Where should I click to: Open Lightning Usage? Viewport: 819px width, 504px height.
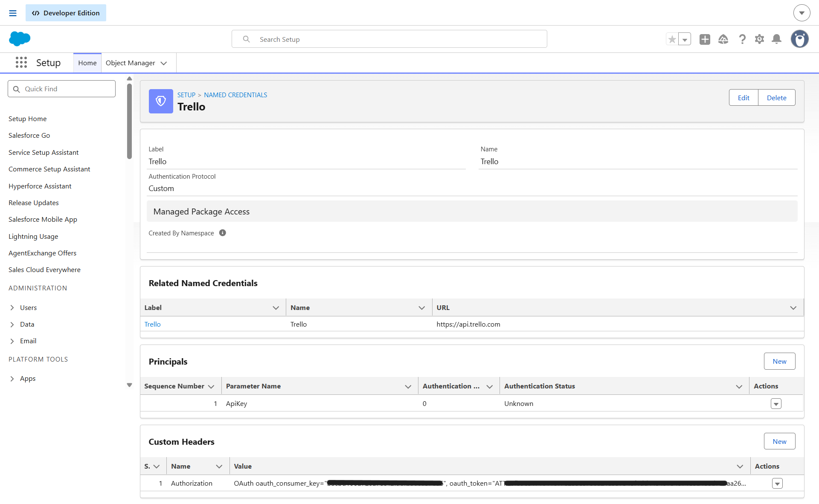[33, 236]
